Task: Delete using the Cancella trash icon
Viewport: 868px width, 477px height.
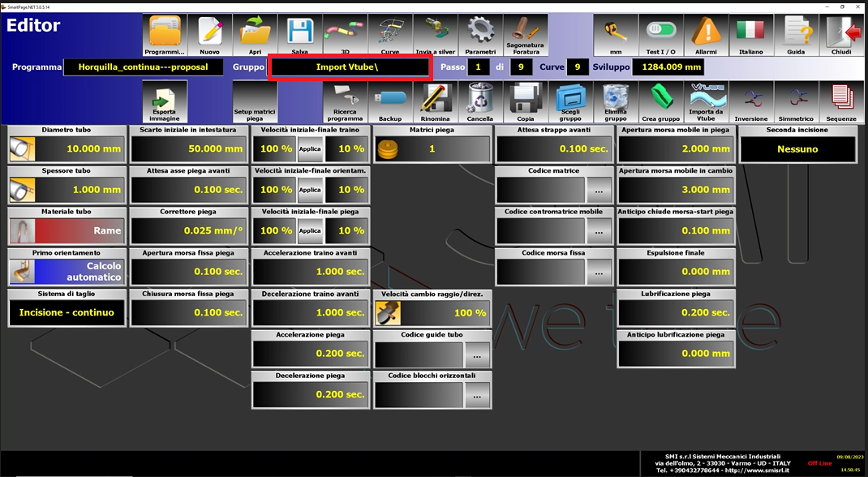Action: click(x=480, y=102)
